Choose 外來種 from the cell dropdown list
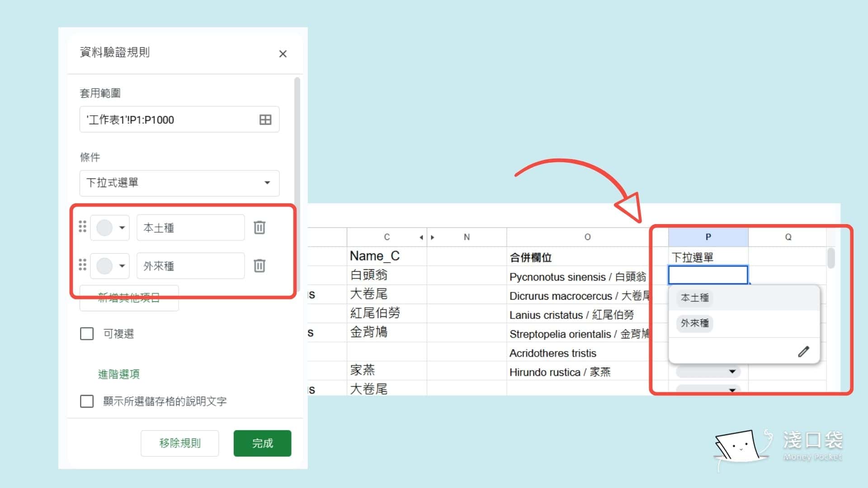868x488 pixels. click(x=695, y=323)
